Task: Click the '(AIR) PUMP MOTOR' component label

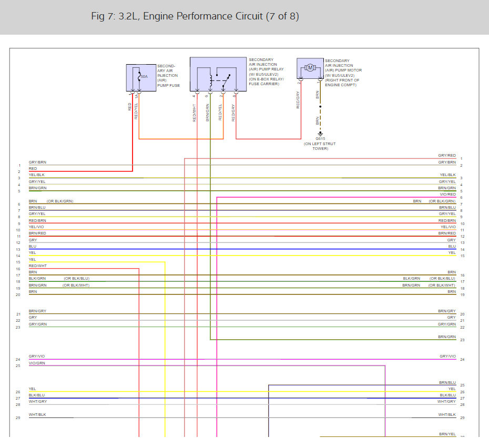Action: (343, 70)
